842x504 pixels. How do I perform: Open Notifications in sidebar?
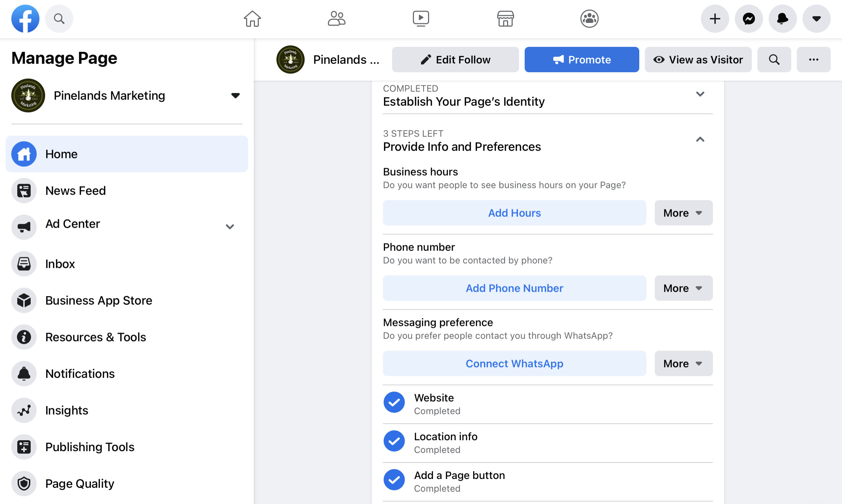click(127, 374)
